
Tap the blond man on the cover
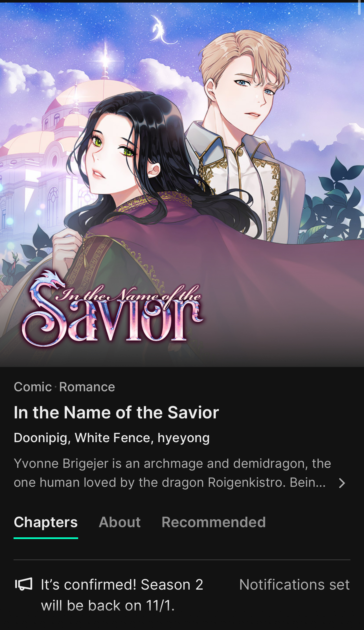click(x=245, y=127)
